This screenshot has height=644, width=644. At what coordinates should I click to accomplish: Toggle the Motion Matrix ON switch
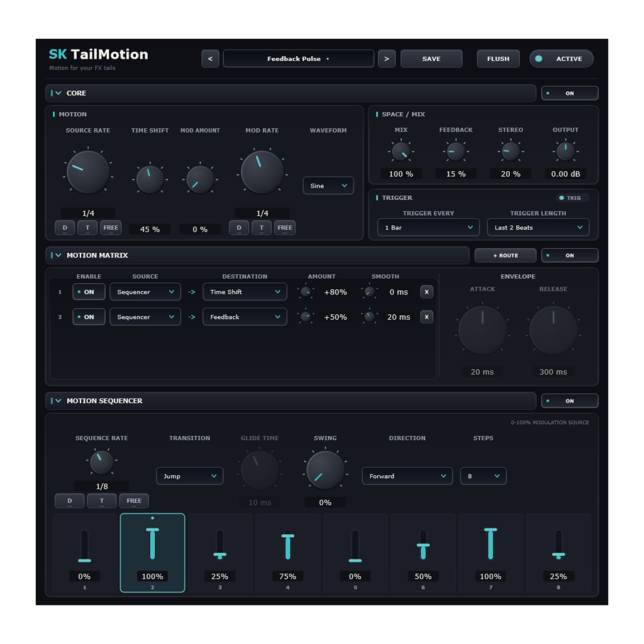tap(569, 255)
